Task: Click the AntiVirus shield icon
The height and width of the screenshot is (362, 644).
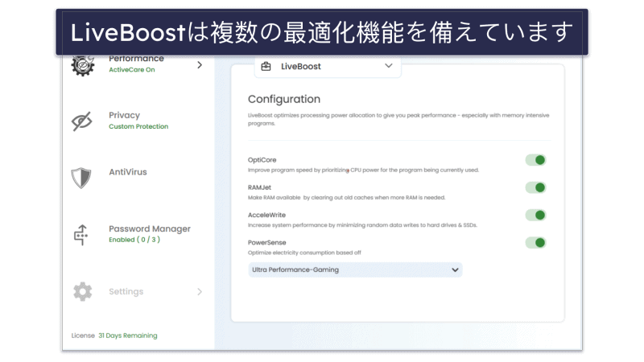Action: click(x=81, y=178)
